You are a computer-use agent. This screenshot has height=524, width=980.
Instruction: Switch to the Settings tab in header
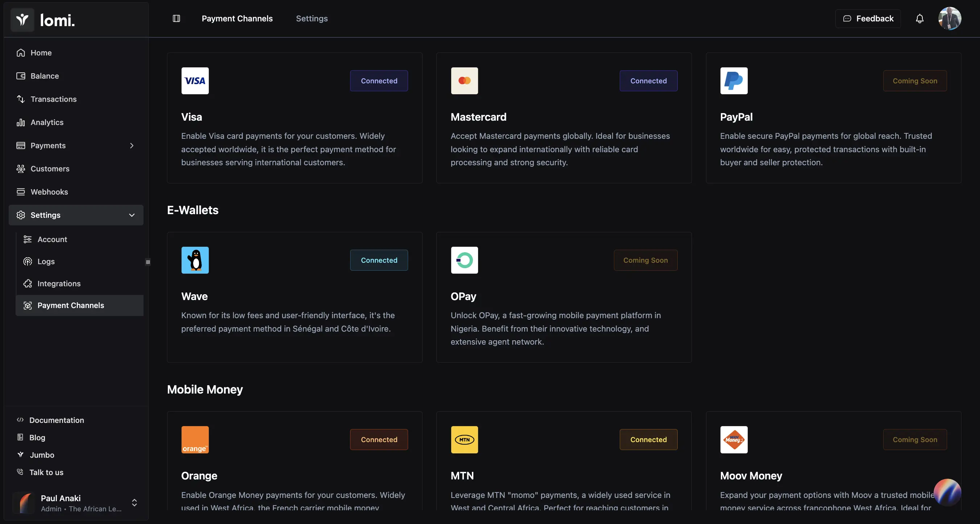(312, 18)
